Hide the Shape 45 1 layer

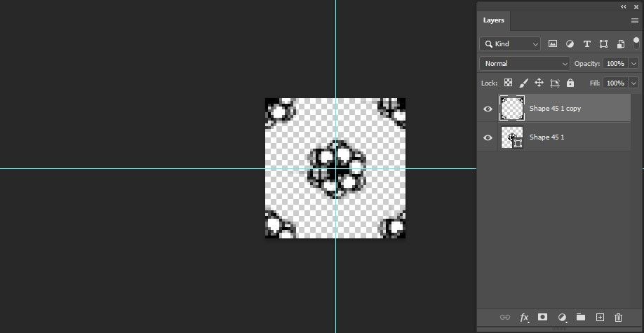point(488,137)
